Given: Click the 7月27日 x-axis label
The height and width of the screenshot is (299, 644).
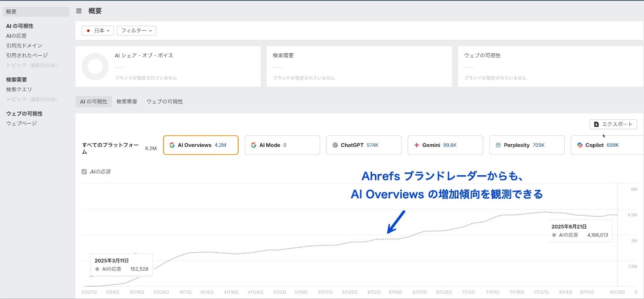Looking at the screenshot, I should pos(541,292).
